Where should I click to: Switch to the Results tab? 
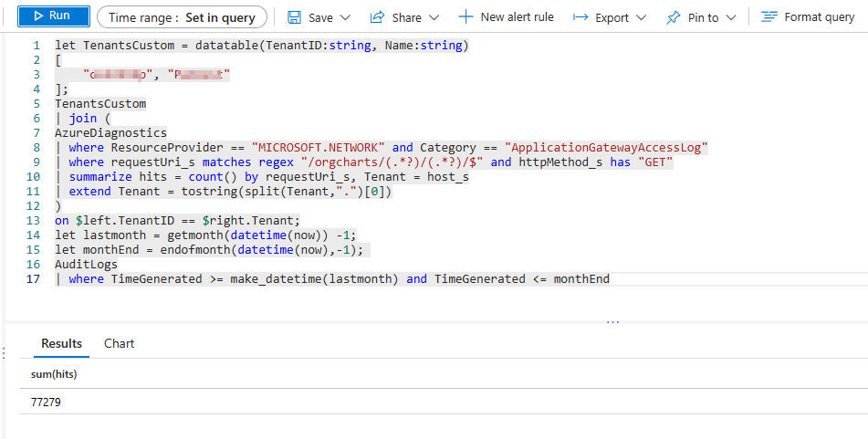pos(61,343)
